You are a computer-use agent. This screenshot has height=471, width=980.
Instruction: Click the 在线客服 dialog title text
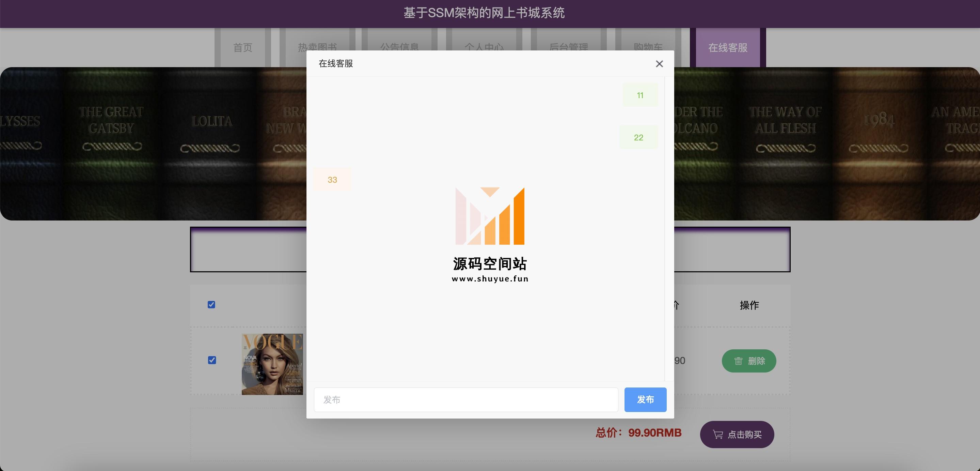pos(335,64)
